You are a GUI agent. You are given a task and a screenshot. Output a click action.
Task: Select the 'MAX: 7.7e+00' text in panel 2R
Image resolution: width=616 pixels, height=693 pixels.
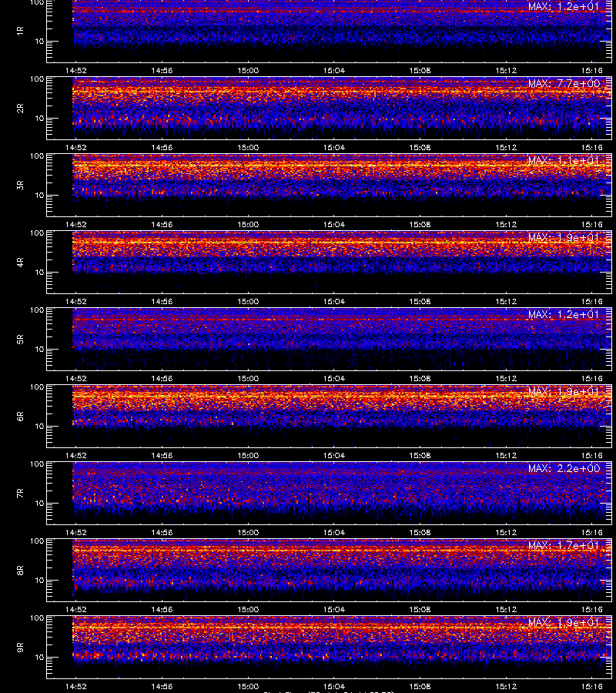point(564,83)
